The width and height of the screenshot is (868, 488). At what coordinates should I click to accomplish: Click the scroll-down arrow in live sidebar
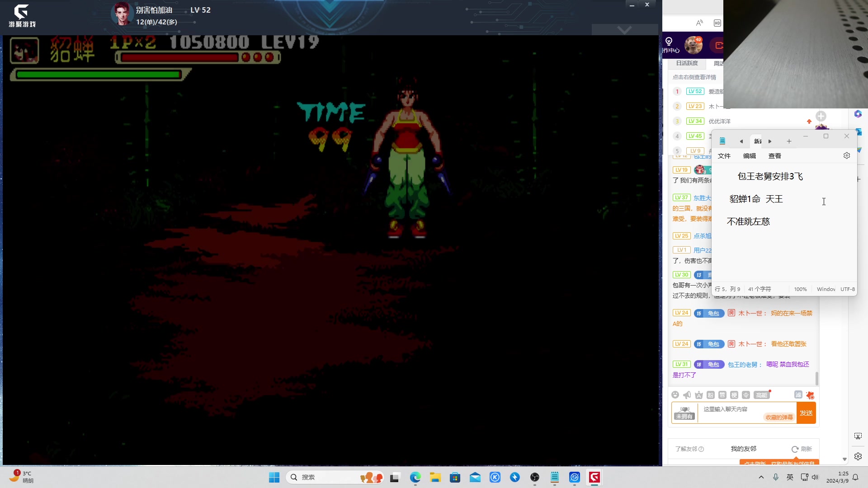tap(844, 459)
